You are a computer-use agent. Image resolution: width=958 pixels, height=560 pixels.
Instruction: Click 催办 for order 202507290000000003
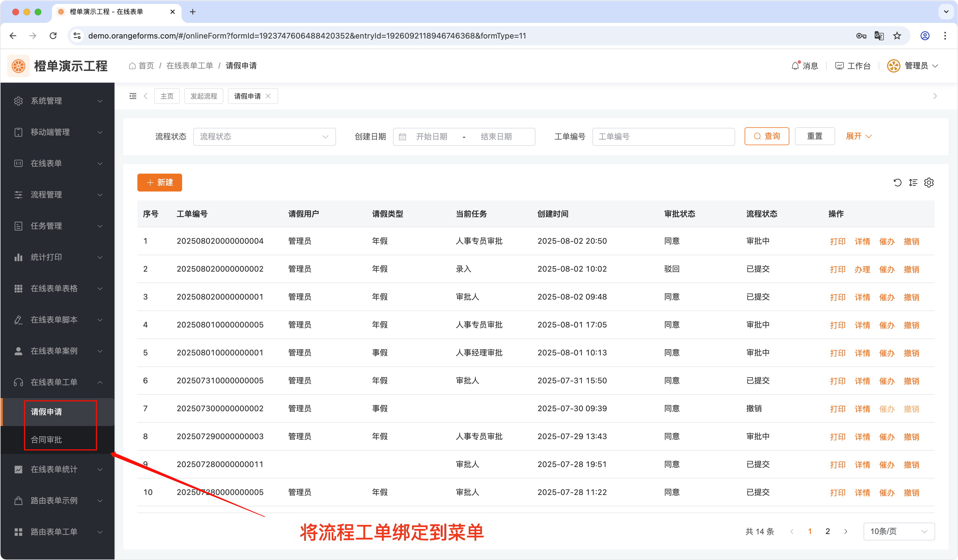point(886,437)
